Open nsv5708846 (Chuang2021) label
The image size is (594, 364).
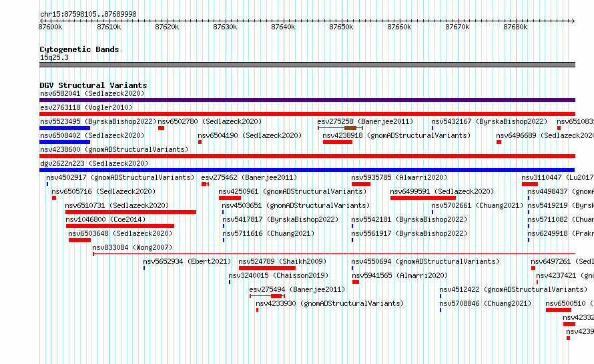(485, 303)
